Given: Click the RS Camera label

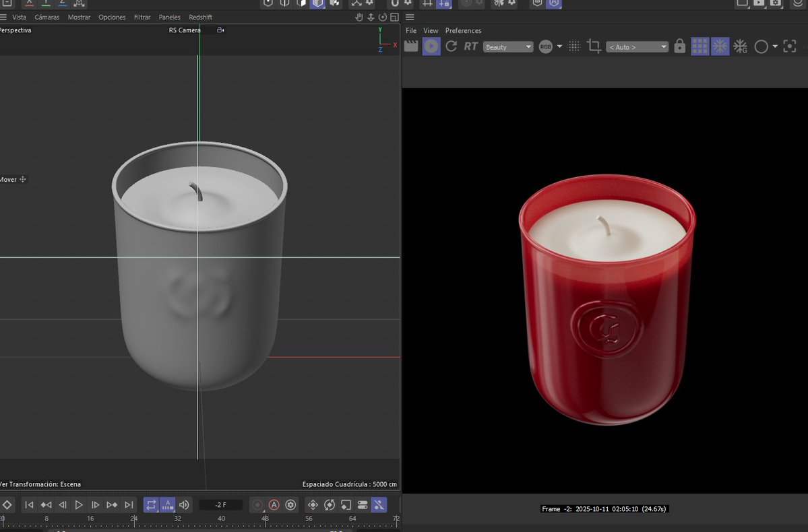Looking at the screenshot, I should click(x=185, y=30).
